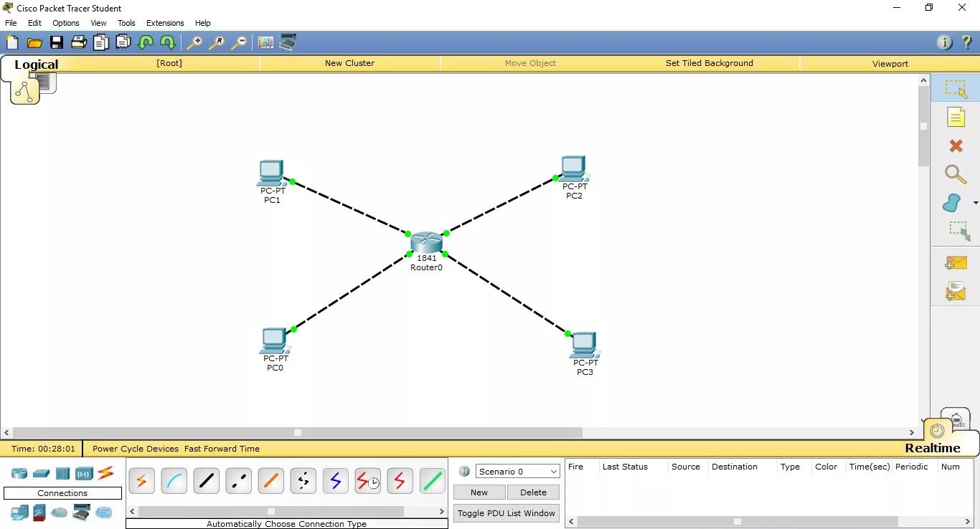Select the Custom Made Devices category
The width and height of the screenshot is (980, 529).
[81, 513]
